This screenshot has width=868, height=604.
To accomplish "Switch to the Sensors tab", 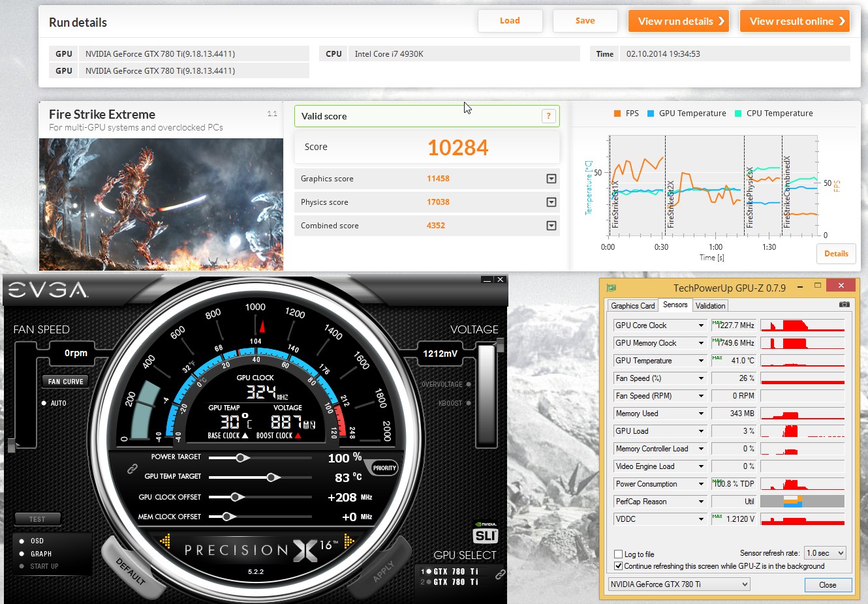I will coord(675,305).
